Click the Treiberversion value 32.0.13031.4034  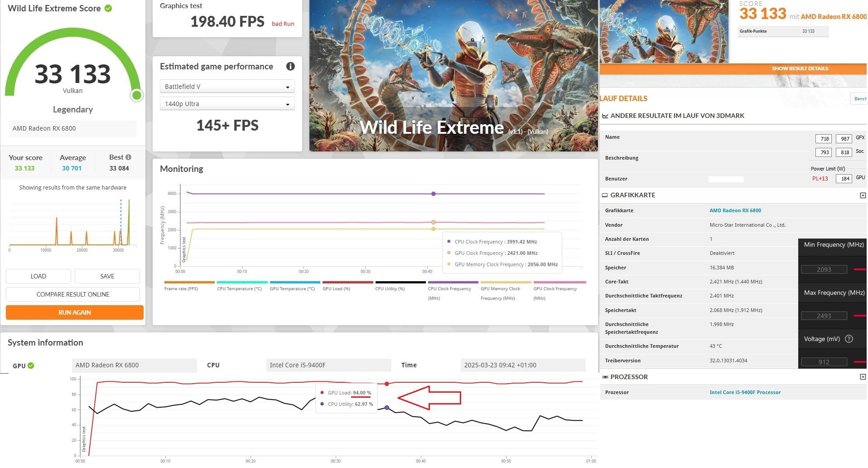point(728,361)
